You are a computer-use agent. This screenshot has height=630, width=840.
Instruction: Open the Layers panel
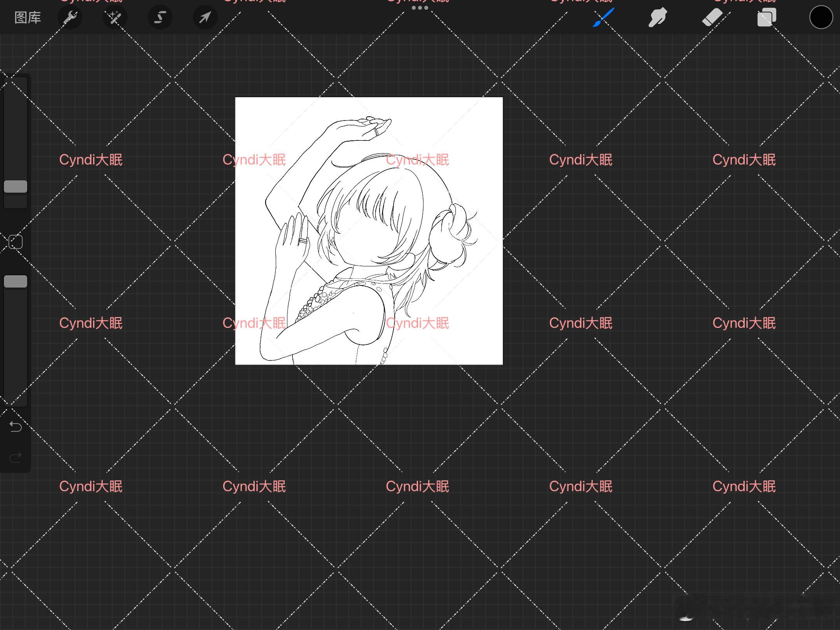(766, 17)
